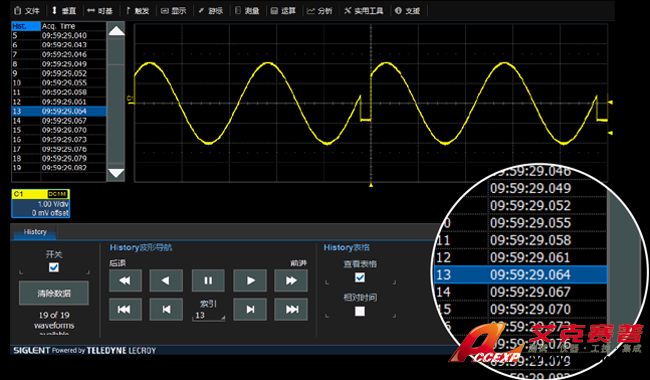Uncheck the 查看表格 view table checkbox

coord(360,277)
